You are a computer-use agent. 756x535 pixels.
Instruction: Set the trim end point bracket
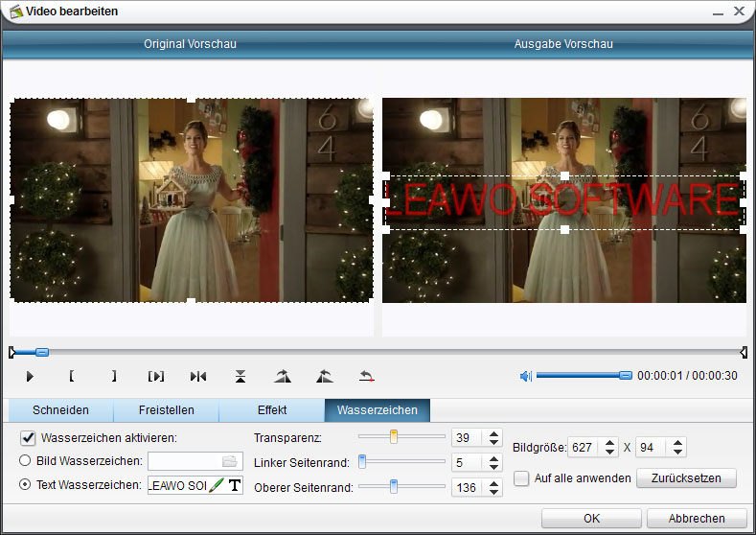(x=114, y=377)
